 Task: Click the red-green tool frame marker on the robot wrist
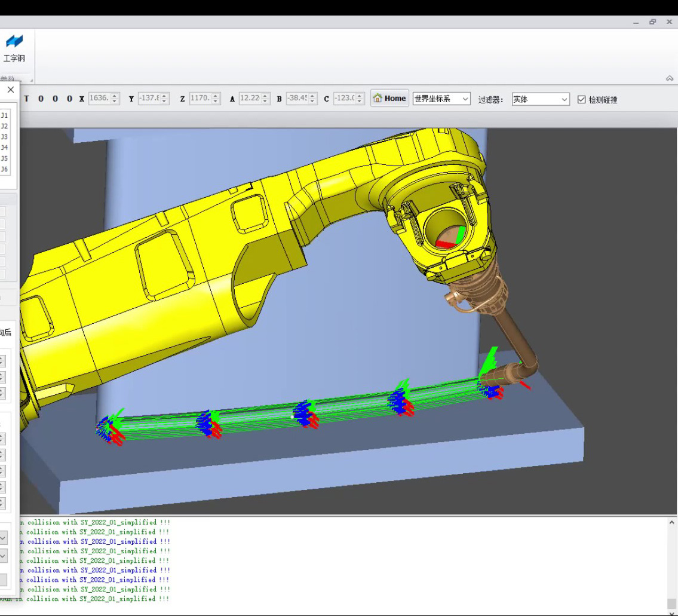pyautogui.click(x=450, y=238)
